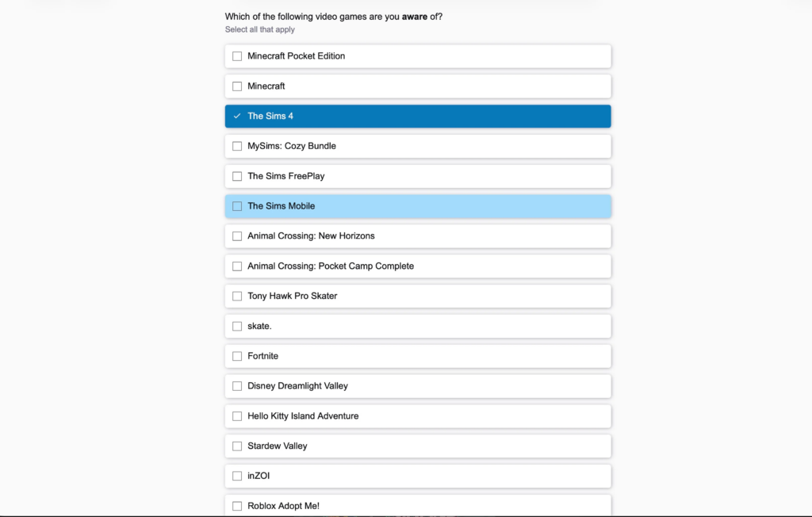The width and height of the screenshot is (812, 517).
Task: Select Animal Crossing: Pocket Camp Complete checkbox
Action: coord(237,266)
